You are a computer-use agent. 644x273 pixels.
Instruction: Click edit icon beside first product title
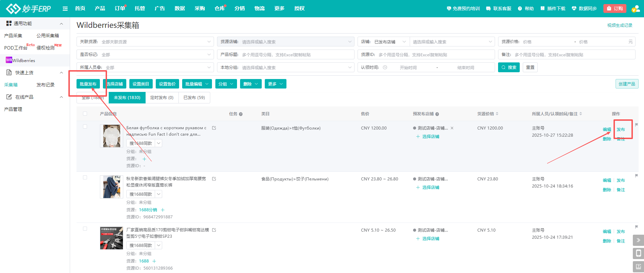pos(214,128)
